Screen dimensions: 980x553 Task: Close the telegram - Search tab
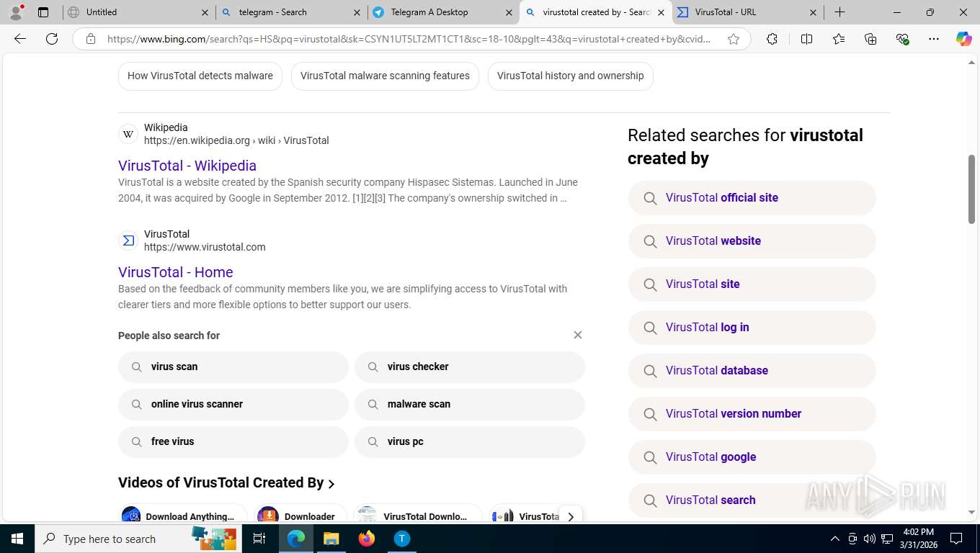tap(357, 12)
